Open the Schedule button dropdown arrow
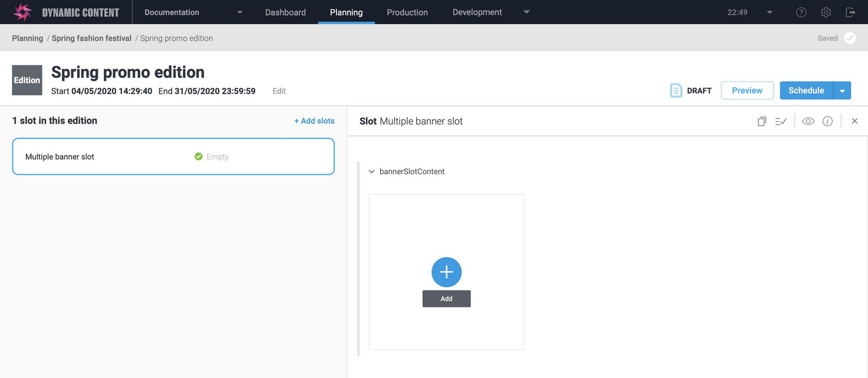868x378 pixels. 842,91
